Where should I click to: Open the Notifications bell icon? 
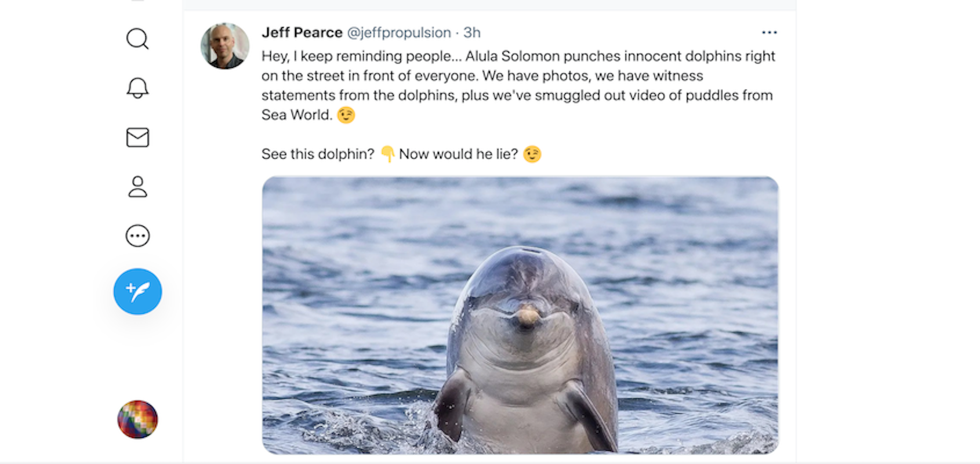pyautogui.click(x=137, y=88)
